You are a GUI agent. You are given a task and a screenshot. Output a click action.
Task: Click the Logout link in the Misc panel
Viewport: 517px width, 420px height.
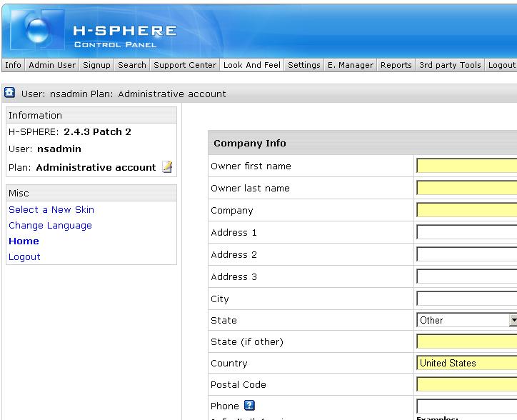point(24,257)
